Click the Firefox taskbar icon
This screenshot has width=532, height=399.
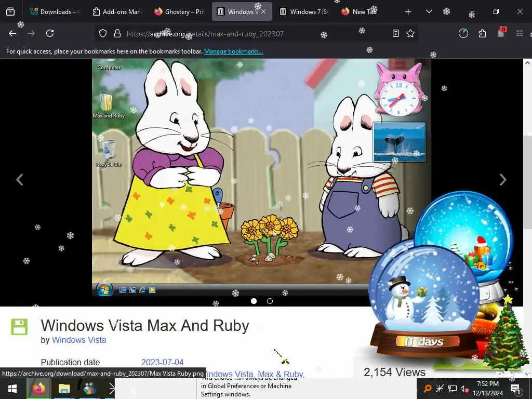[x=39, y=389]
